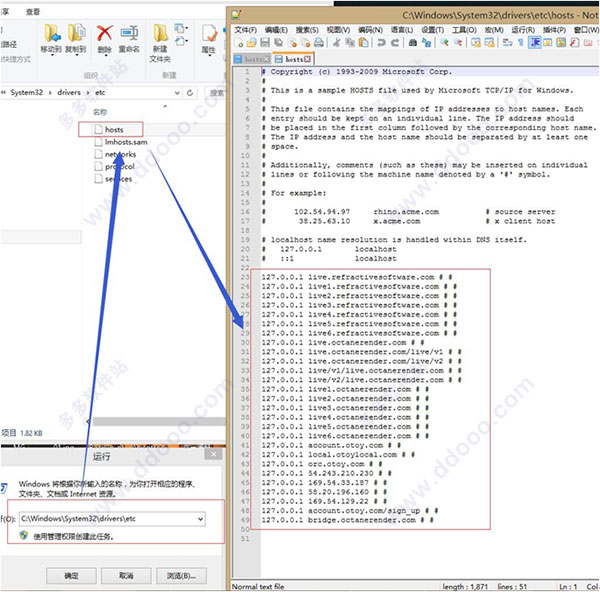Click the 名称 column header
Screen dimensions: 600x592
(x=100, y=112)
